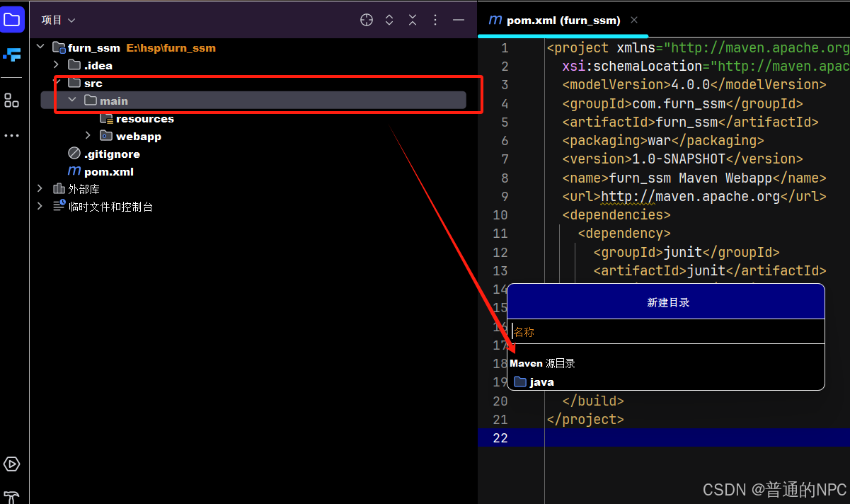The height and width of the screenshot is (504, 850).
Task: Click the http://maven.apache.org url link
Action: point(690,196)
